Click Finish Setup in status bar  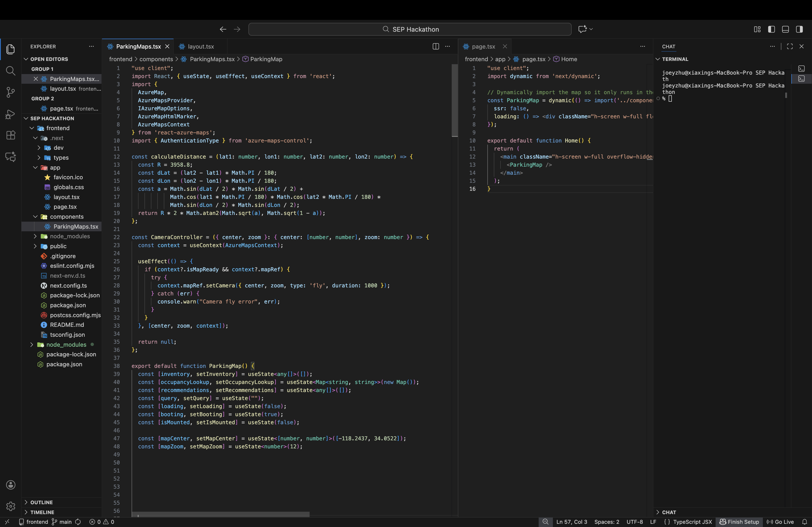pyautogui.click(x=739, y=522)
